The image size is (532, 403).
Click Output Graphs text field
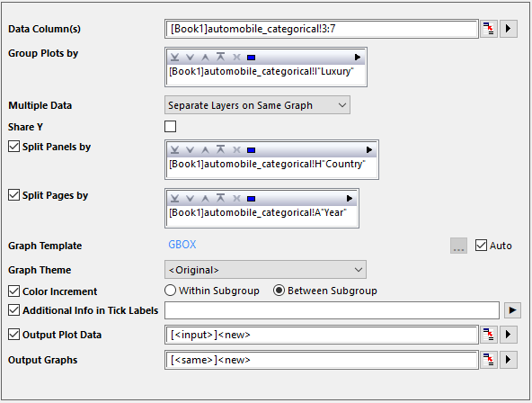[322, 360]
